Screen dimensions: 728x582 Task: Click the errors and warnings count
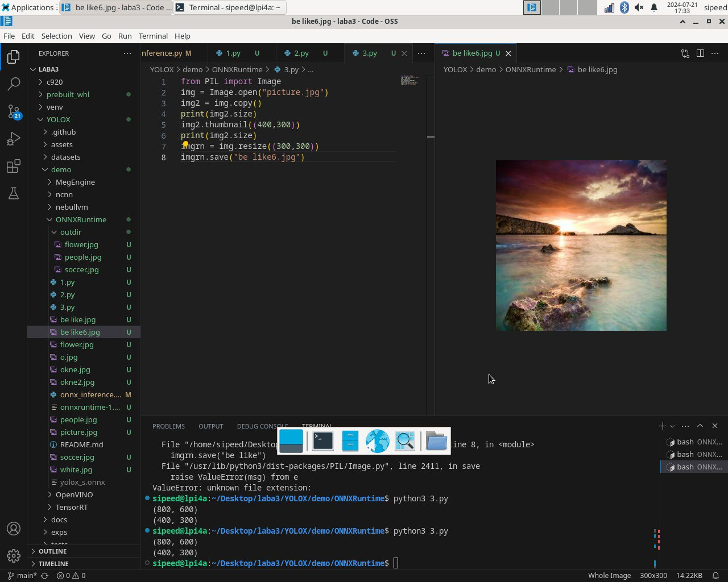coord(71,575)
